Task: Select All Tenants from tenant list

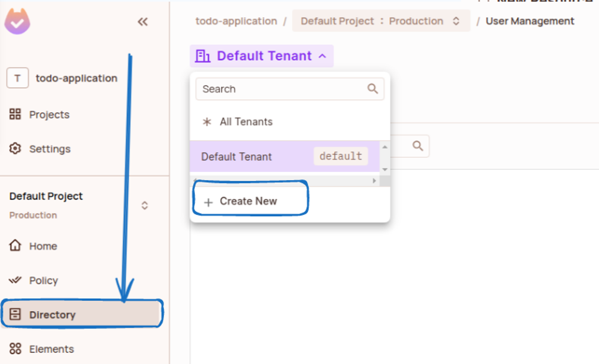Action: point(245,122)
